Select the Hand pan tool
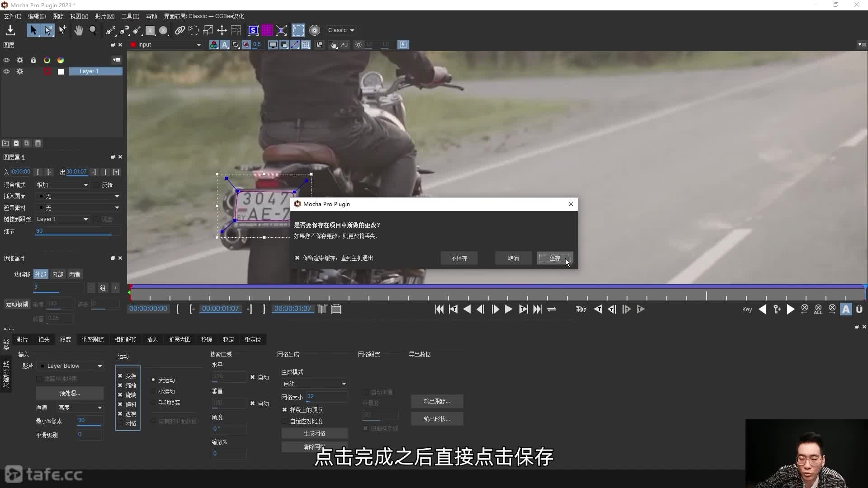 click(79, 30)
